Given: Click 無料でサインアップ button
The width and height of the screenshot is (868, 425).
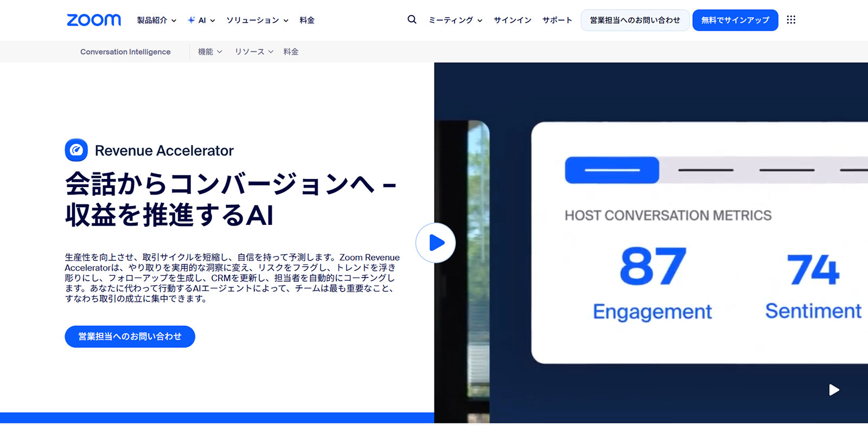Looking at the screenshot, I should [x=735, y=20].
